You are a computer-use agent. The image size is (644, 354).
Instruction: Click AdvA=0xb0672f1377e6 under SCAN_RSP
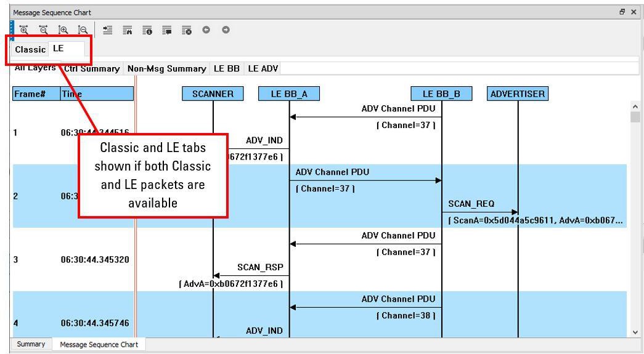coord(231,284)
